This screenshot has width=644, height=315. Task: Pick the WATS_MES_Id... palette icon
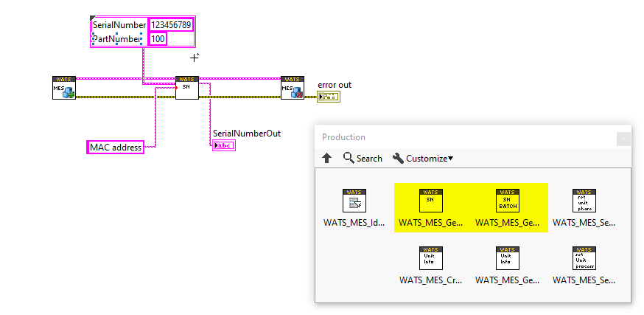[354, 201]
